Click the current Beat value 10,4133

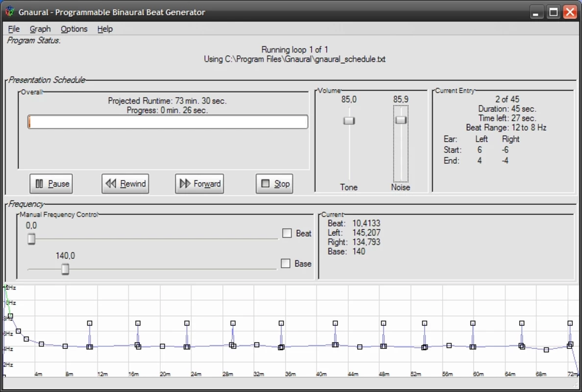[x=366, y=223]
